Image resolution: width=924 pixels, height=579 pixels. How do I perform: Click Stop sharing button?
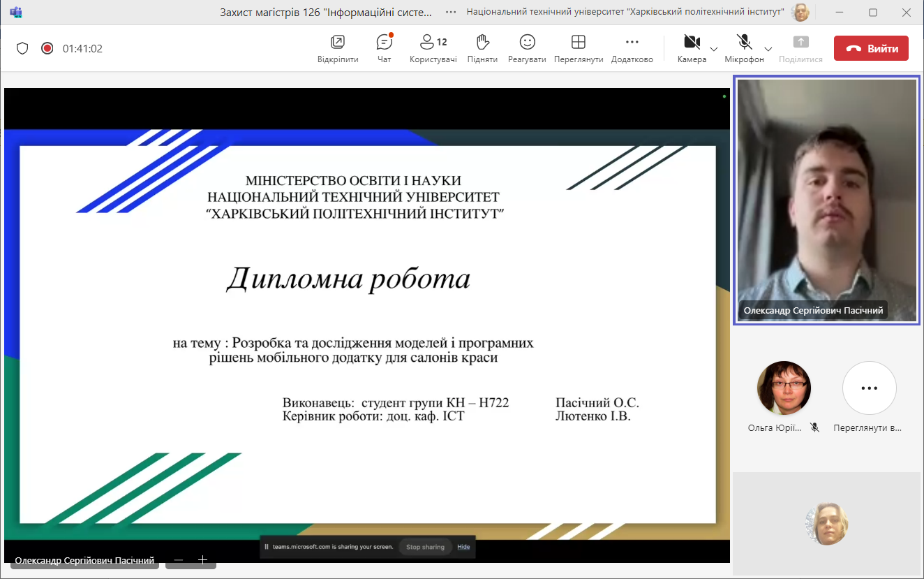point(425,547)
